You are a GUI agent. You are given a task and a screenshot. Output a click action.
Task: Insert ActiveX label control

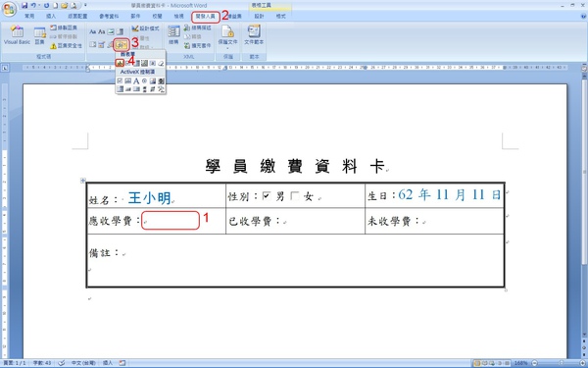point(136,80)
